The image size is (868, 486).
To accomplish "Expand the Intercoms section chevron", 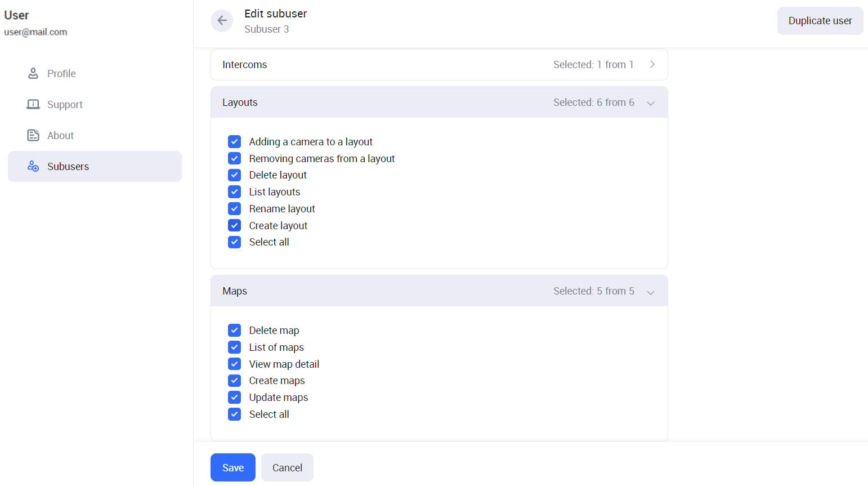I will 652,65.
